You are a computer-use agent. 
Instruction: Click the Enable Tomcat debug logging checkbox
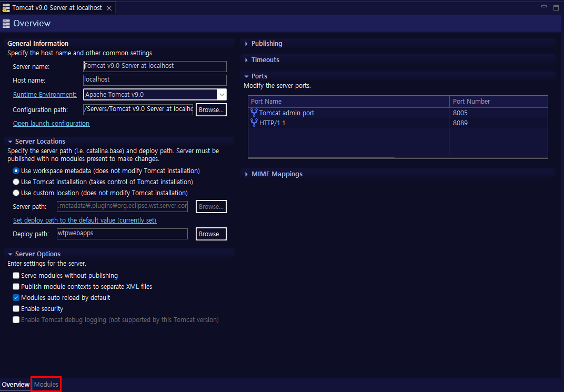[16, 320]
